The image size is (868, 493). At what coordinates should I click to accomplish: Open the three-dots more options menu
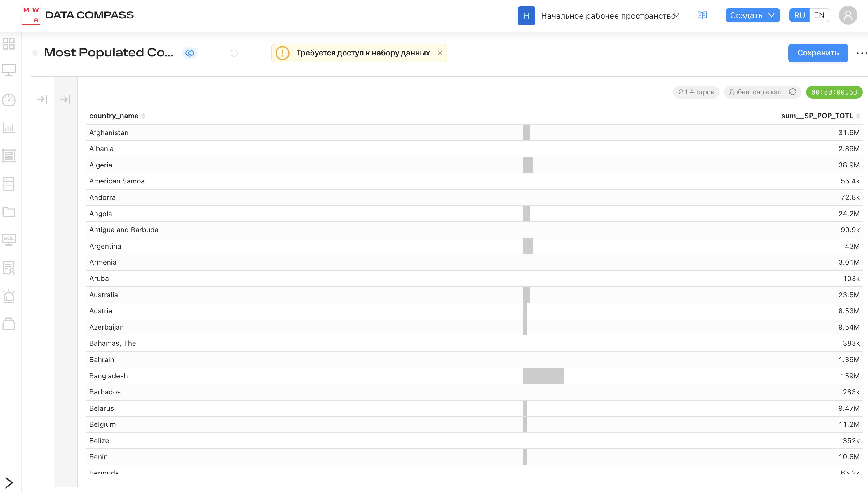861,53
